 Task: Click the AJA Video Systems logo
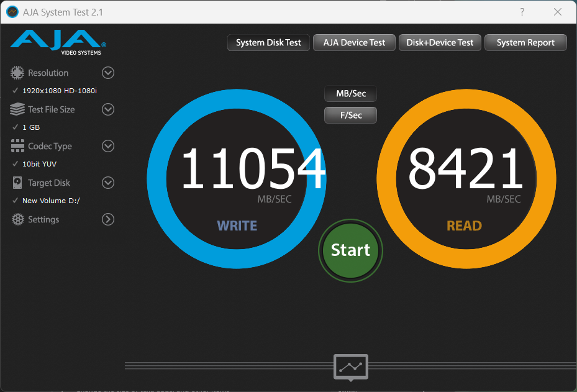point(58,42)
